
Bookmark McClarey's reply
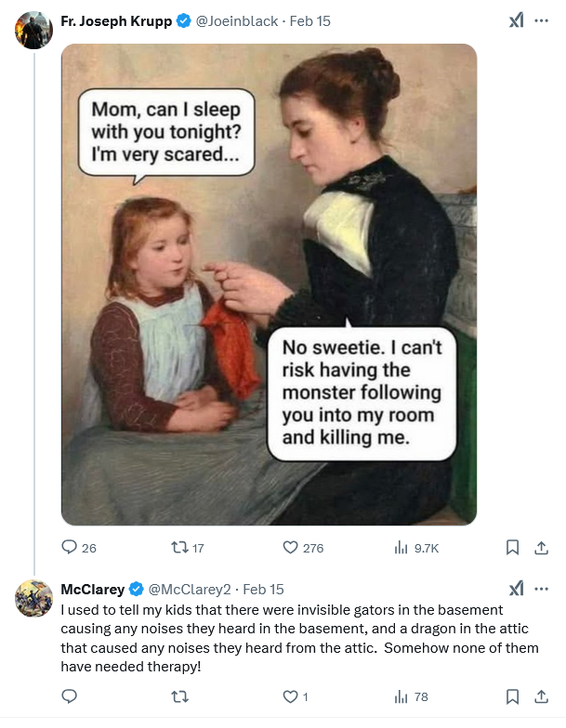coord(511,696)
